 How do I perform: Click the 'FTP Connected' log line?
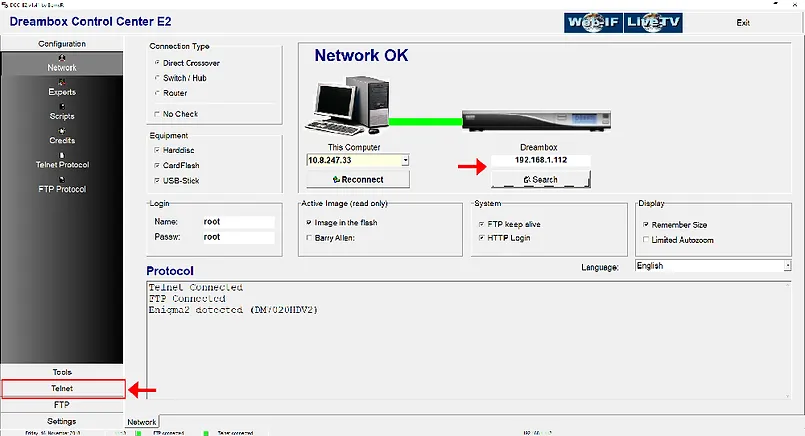point(187,298)
